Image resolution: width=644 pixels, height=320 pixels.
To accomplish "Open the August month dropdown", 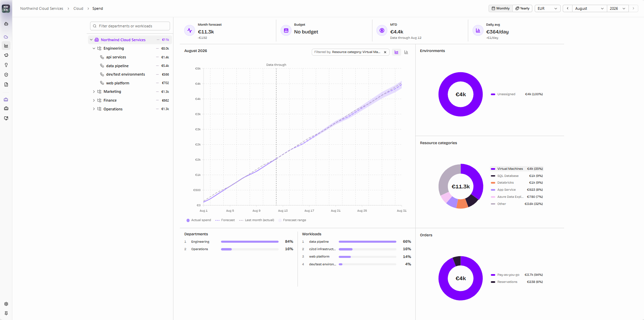I will coord(589,8).
